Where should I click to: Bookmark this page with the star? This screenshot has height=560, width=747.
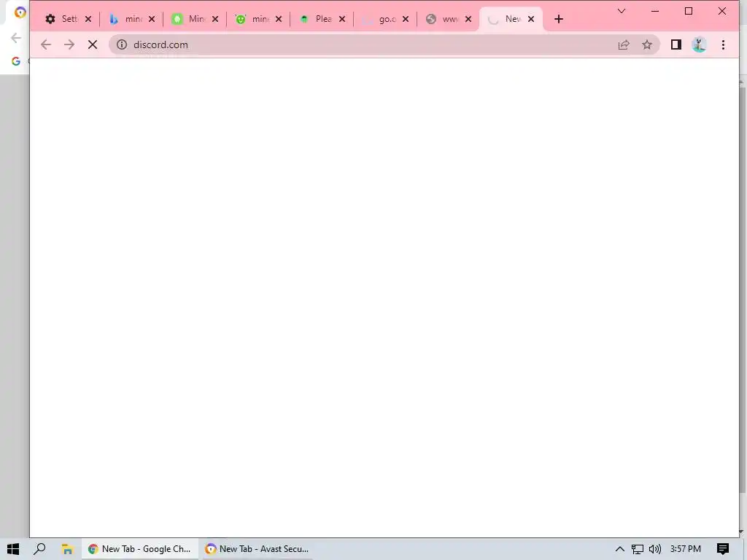click(x=646, y=44)
